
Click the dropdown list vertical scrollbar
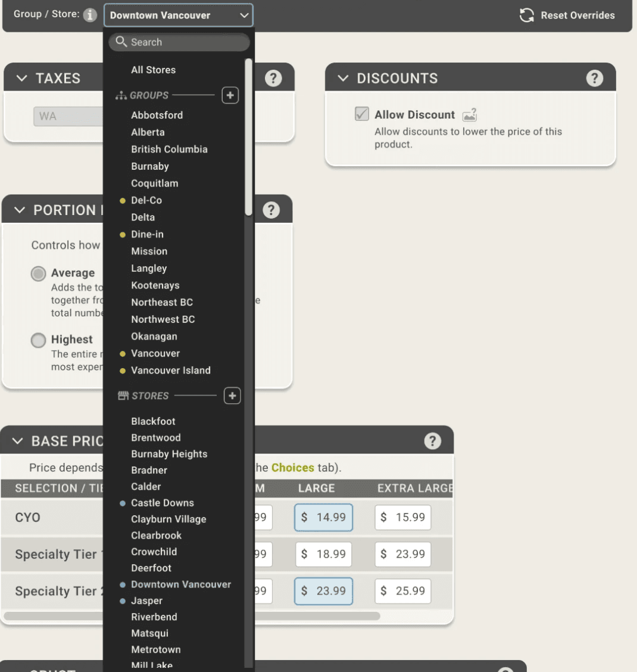tap(248, 137)
